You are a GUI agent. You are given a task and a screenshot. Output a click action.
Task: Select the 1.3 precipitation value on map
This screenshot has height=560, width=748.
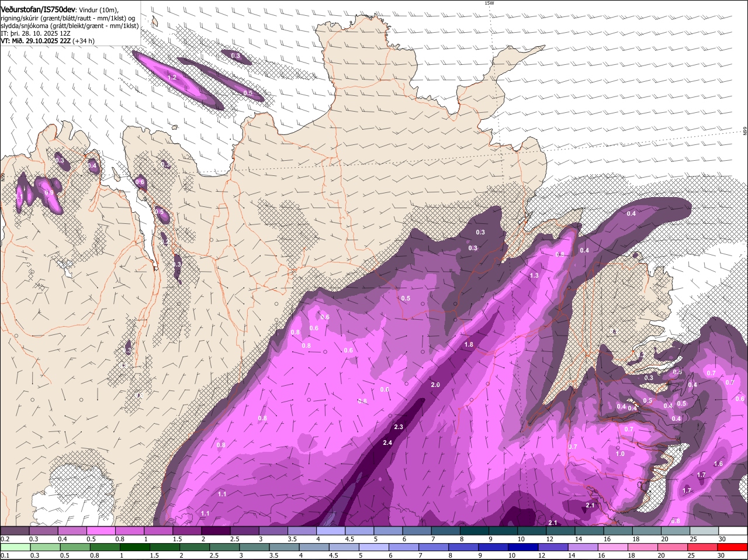(x=534, y=275)
